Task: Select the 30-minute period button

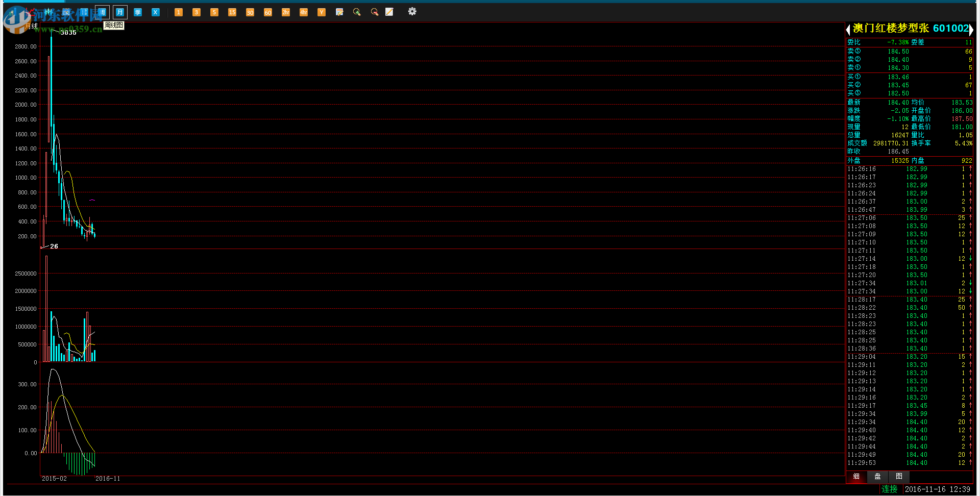Action: (250, 12)
